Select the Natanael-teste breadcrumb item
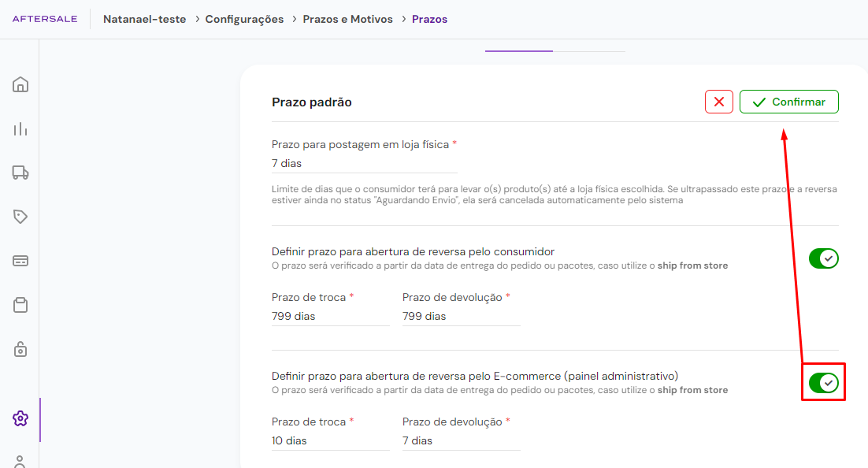868x468 pixels. point(144,20)
